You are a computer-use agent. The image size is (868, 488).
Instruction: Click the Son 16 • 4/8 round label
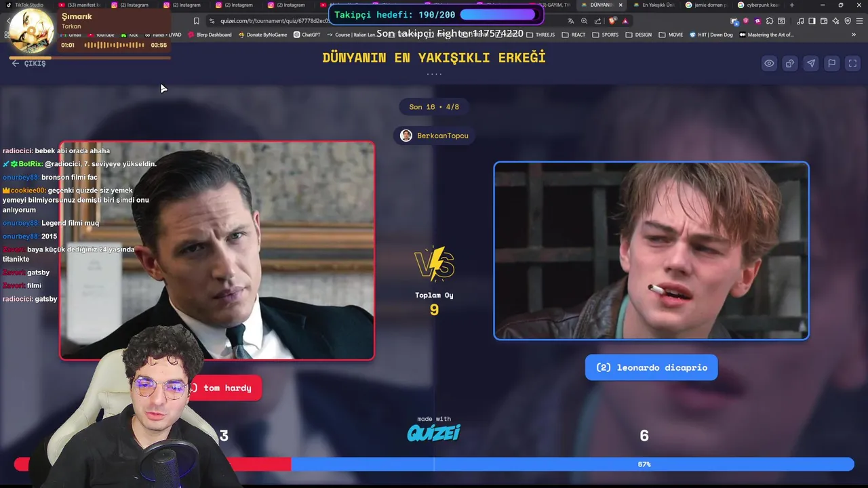pos(434,107)
